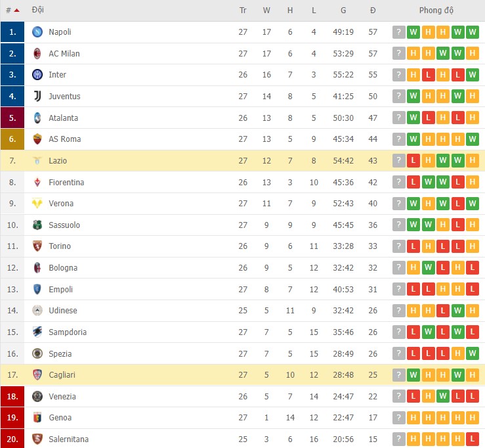Click Sassuolo's first green W form badge
The width and height of the screenshot is (485, 448).
(413, 225)
